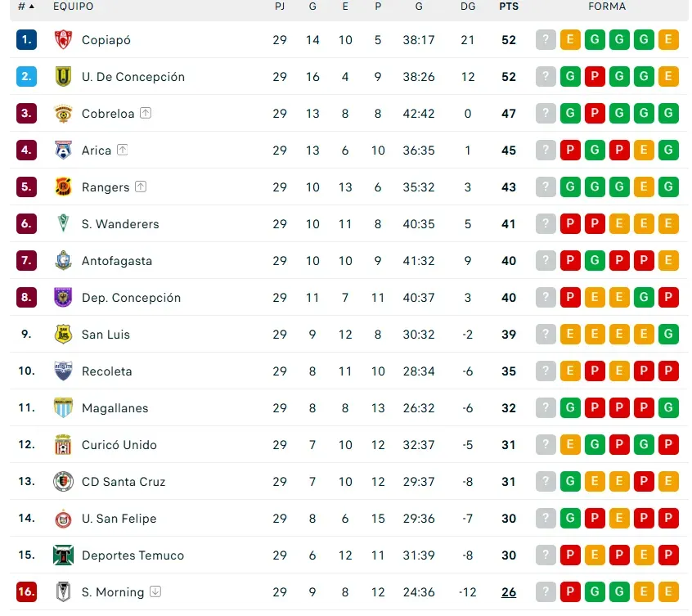
Task: Click the Antofagasta club badge
Action: 63,261
